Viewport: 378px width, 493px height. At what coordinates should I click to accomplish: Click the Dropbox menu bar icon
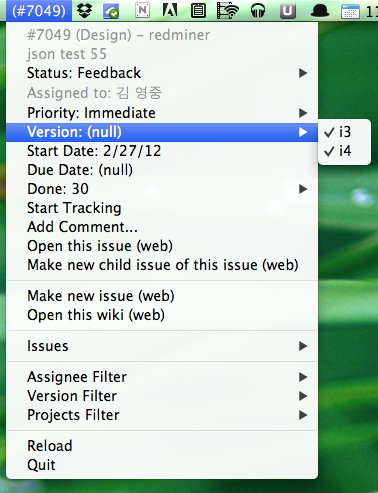84,11
